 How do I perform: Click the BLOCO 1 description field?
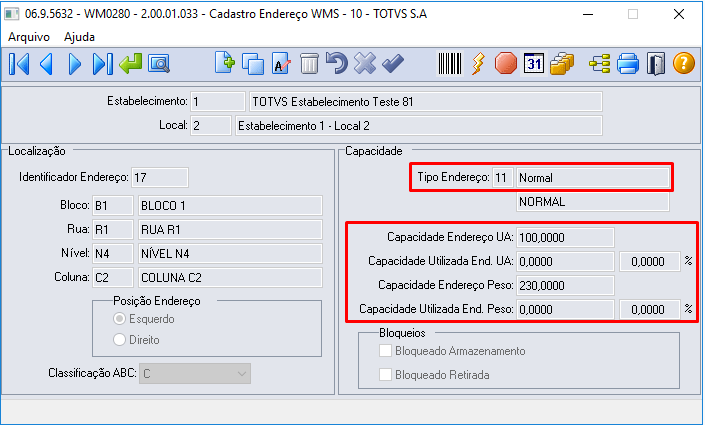230,206
